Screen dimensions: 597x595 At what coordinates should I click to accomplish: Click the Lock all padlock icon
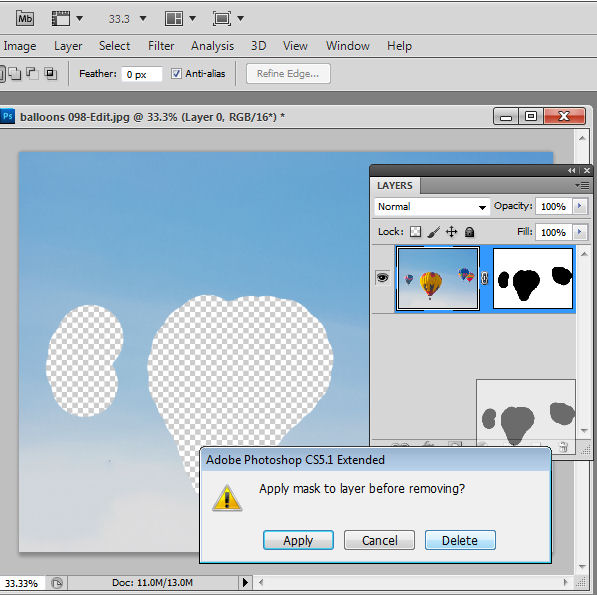(469, 231)
